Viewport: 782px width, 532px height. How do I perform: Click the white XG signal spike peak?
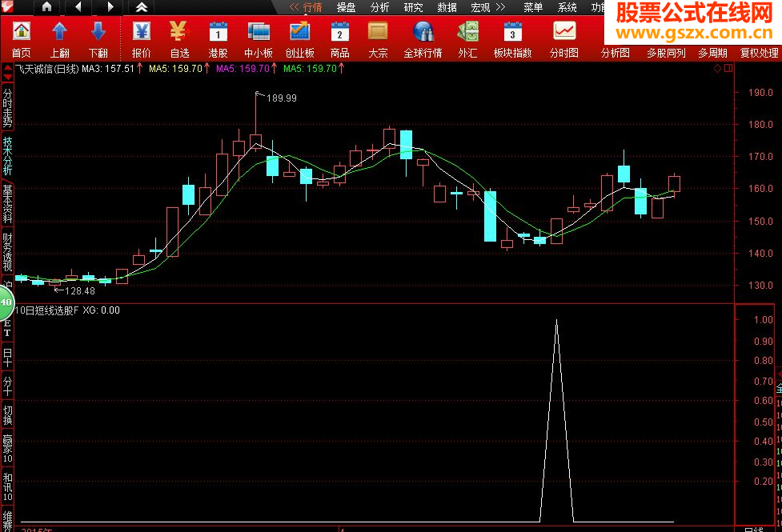coord(556,322)
